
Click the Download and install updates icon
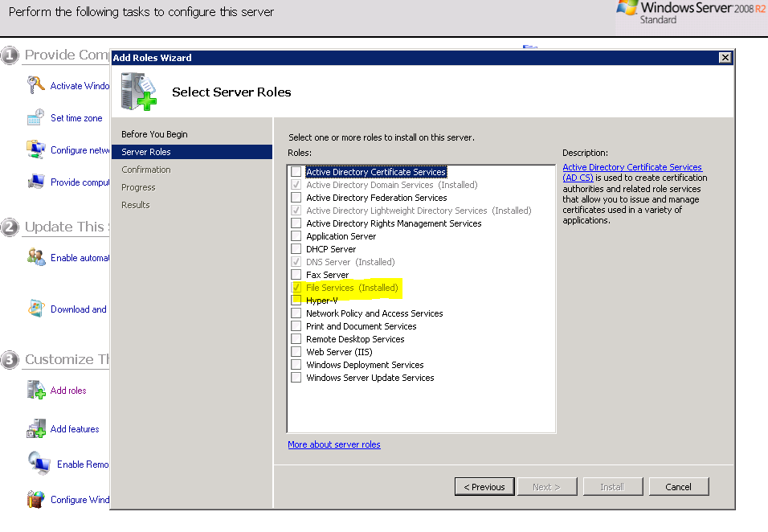click(35, 309)
